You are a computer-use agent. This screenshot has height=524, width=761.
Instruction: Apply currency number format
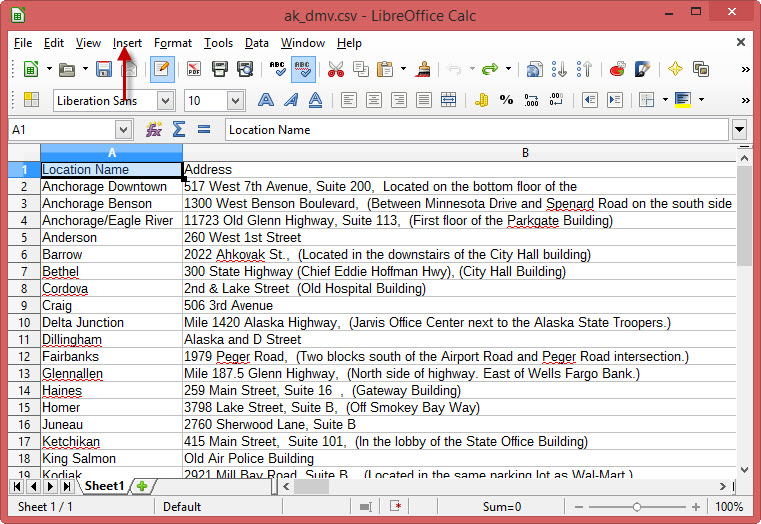[481, 100]
